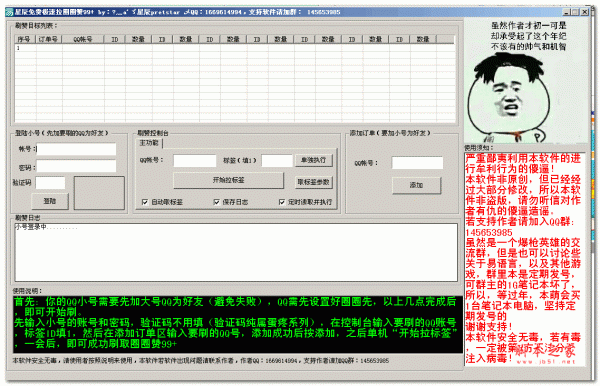This screenshot has height=386, width=600.
Task: Click the 登陆 login button
Action: [50, 201]
